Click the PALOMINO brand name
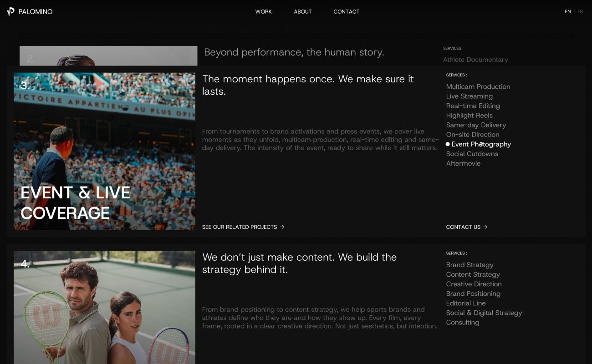The image size is (592, 364). [x=36, y=12]
